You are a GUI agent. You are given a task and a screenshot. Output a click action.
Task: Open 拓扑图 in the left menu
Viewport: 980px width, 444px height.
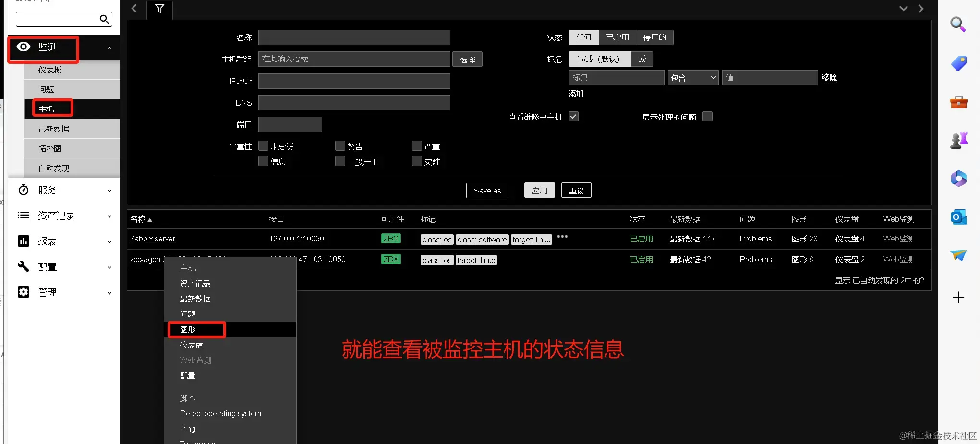(72, 148)
